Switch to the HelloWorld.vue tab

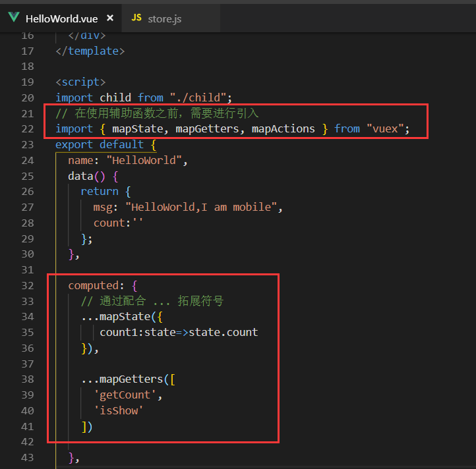[61, 18]
